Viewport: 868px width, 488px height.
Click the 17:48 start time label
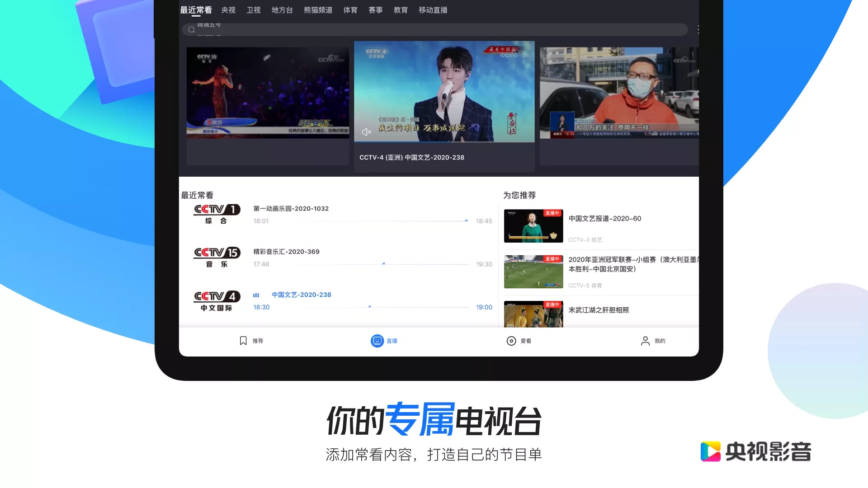[261, 264]
